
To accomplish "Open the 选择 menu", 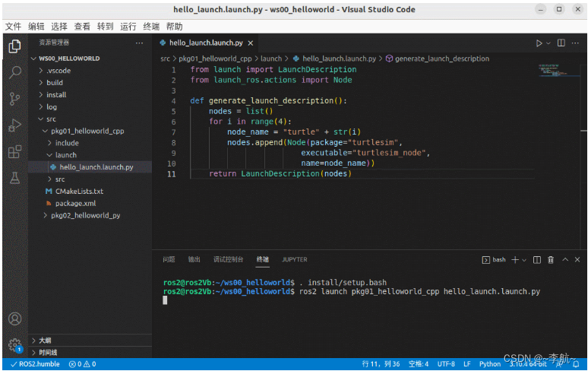I will point(58,27).
